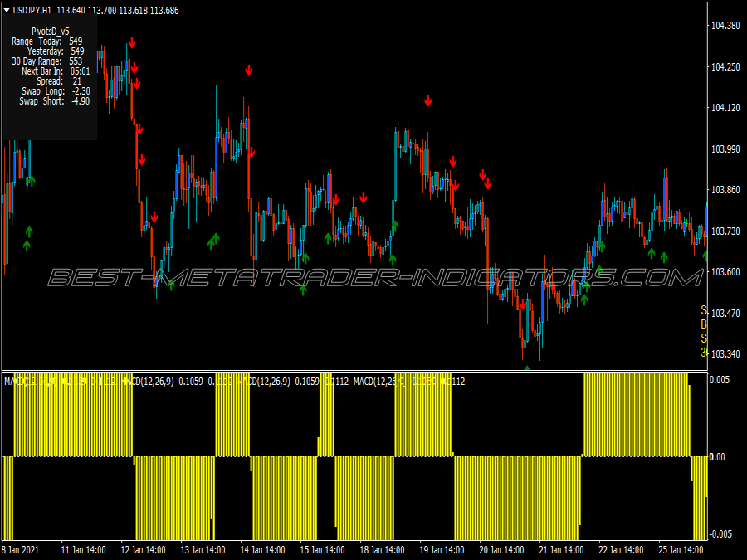
Task: Click the 103.470 price scale label
Action: point(725,314)
